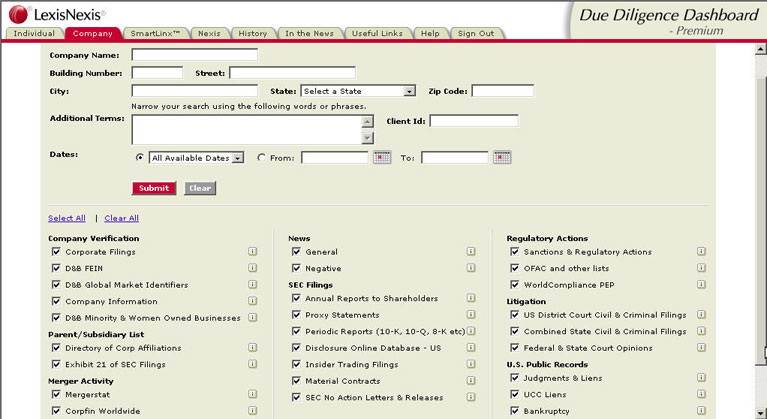Uncheck OFAC and other lists checkbox
767x419 pixels.
515,268
